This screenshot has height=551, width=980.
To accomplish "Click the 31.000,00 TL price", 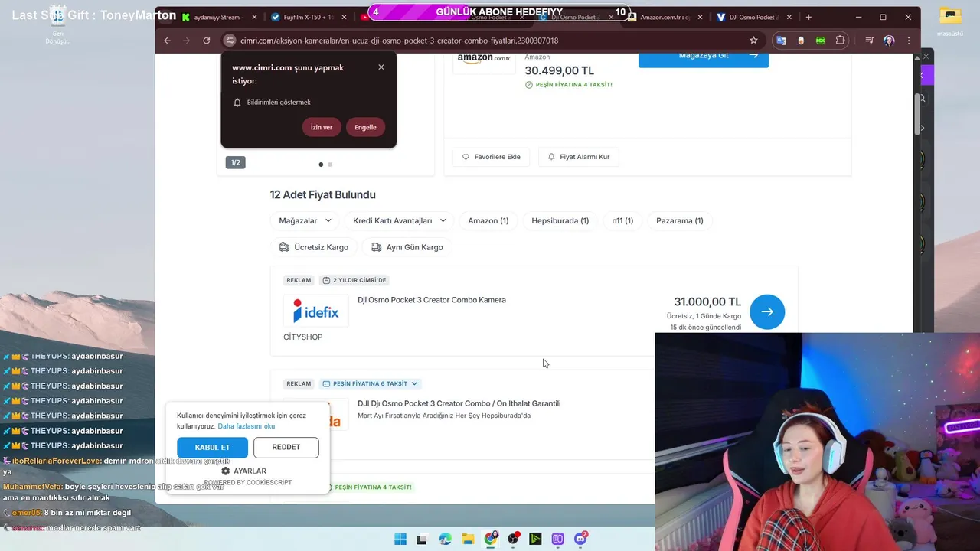I will tap(707, 302).
